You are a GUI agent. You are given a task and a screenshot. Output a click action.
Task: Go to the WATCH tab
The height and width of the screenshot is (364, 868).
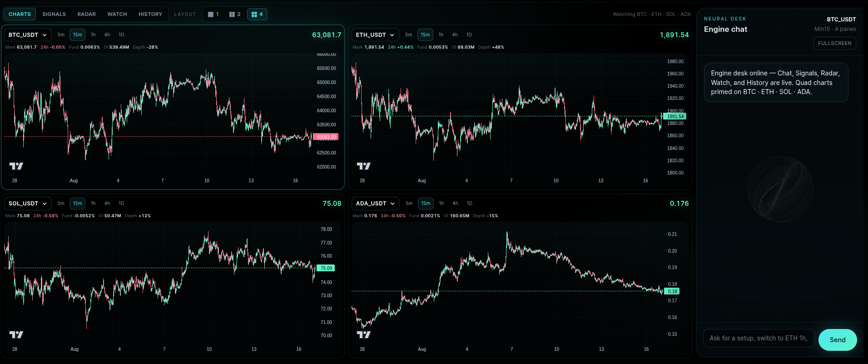tap(117, 14)
